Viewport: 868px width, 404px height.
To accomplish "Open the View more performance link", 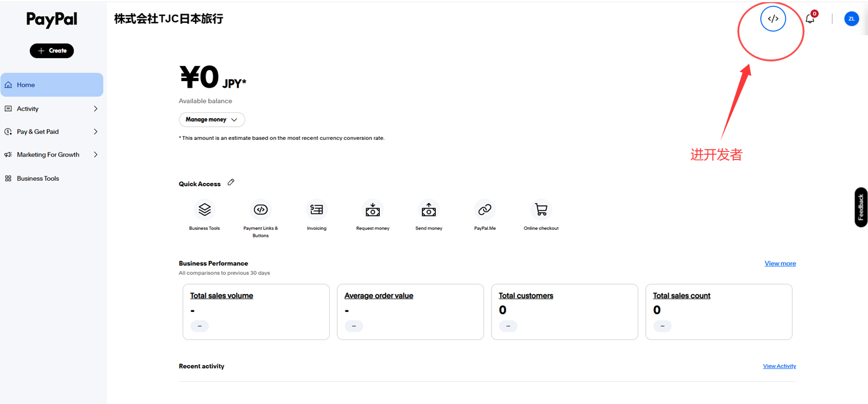I will point(780,264).
